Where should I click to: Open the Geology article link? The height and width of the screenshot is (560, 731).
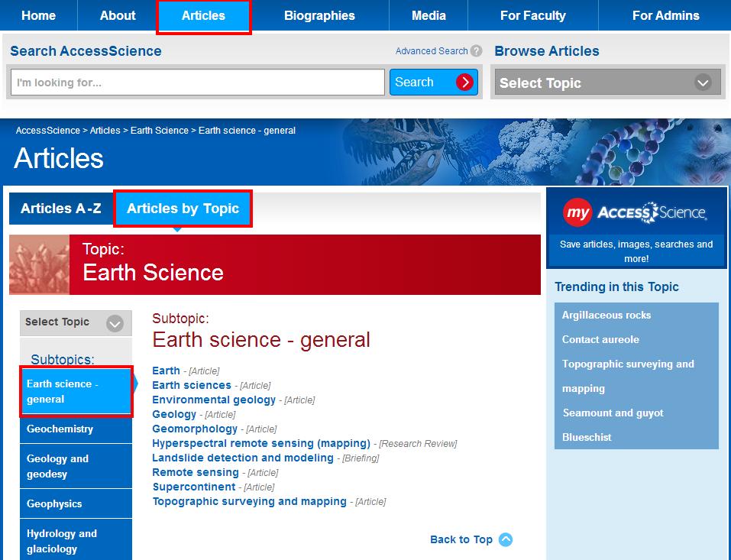(174, 414)
